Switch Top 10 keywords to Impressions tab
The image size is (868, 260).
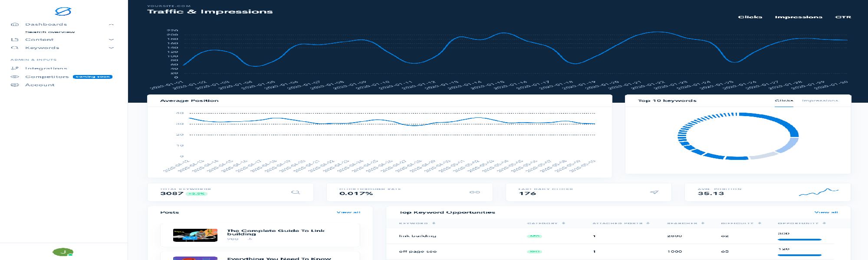click(x=820, y=101)
